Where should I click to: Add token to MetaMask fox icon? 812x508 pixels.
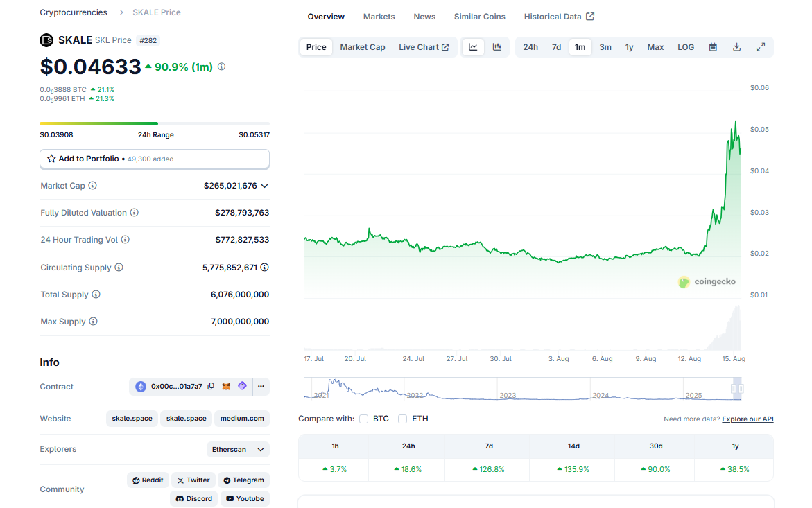[226, 387]
